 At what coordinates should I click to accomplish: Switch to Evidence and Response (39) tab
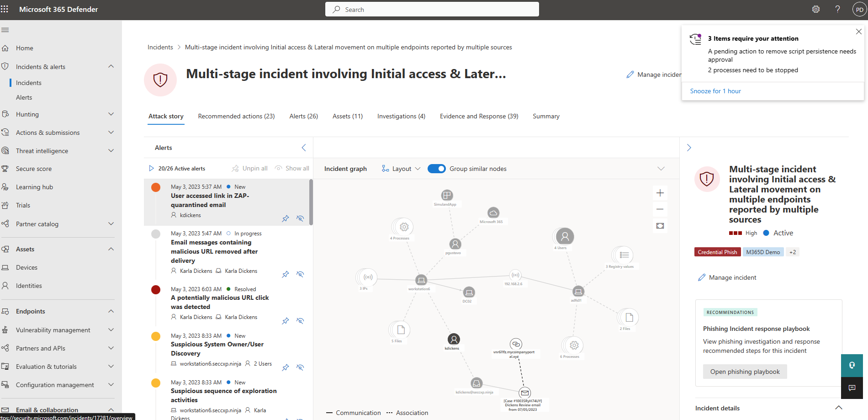tap(479, 116)
